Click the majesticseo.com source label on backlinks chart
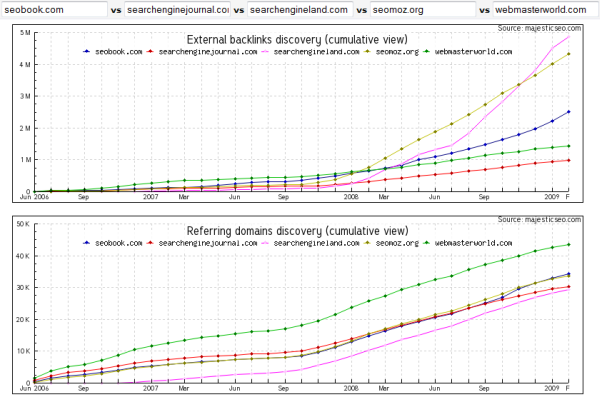Image resolution: width=600 pixels, height=397 pixels. click(539, 28)
